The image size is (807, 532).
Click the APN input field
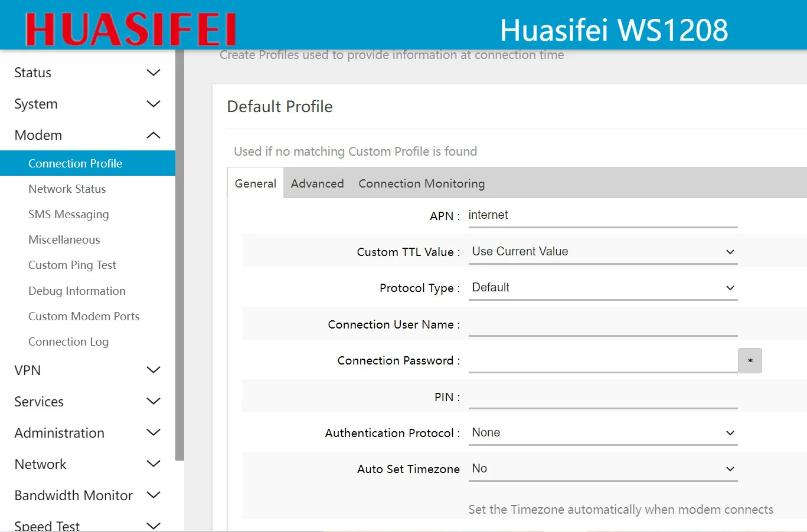point(603,215)
